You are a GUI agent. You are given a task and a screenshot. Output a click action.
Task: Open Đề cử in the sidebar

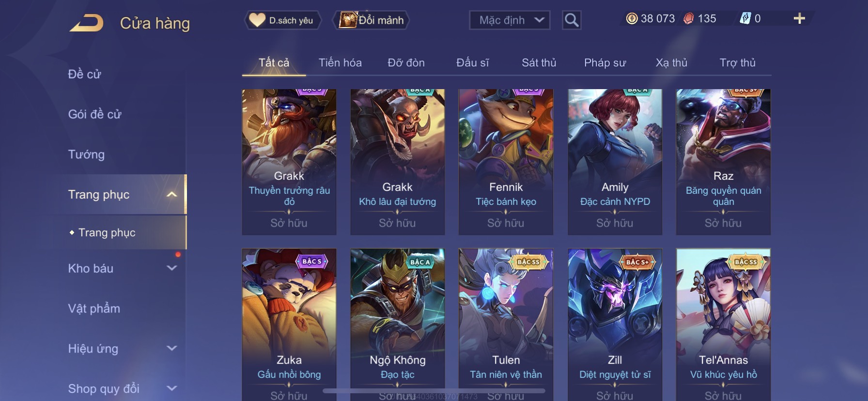pos(84,74)
